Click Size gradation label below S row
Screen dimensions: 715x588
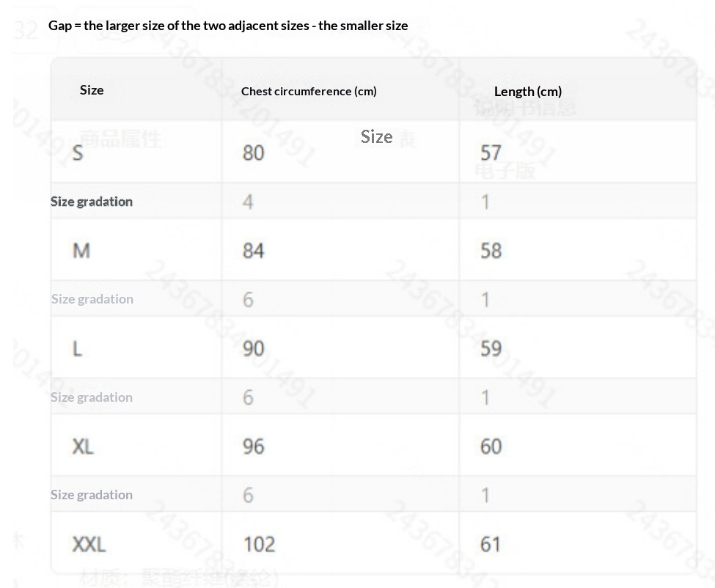coord(92,202)
